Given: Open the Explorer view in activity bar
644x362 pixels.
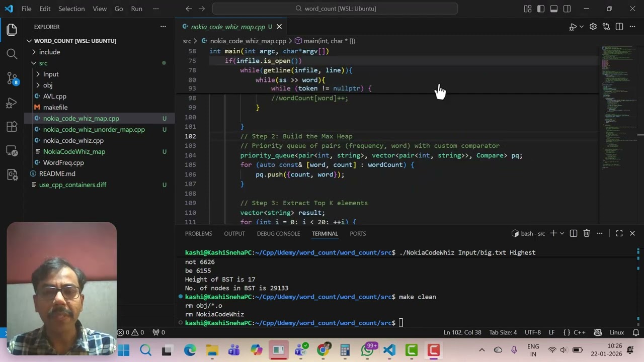Looking at the screenshot, I should click(12, 30).
